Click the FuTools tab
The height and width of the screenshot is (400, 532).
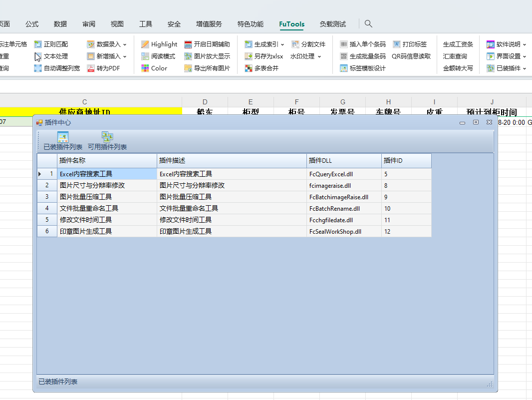point(292,24)
